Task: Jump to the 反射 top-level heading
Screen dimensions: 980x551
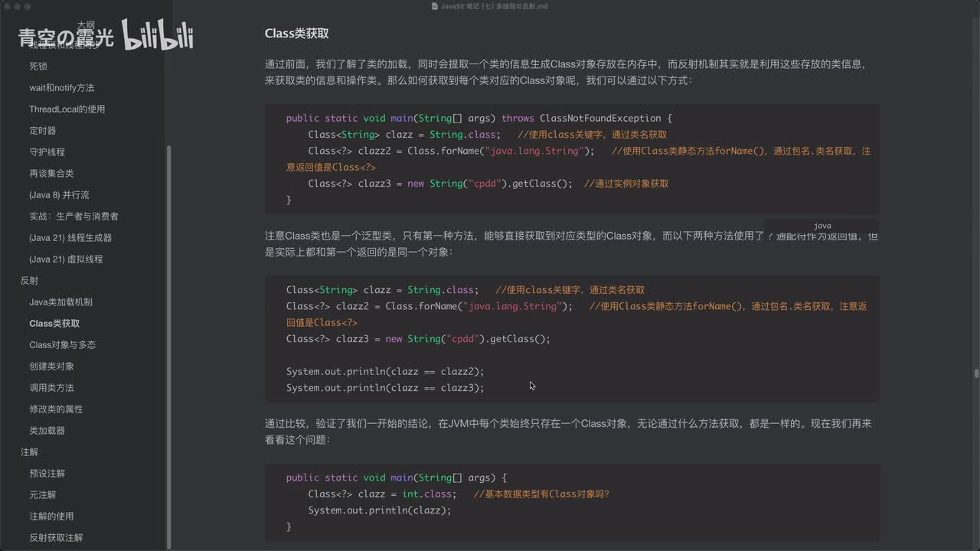Action: pos(29,281)
